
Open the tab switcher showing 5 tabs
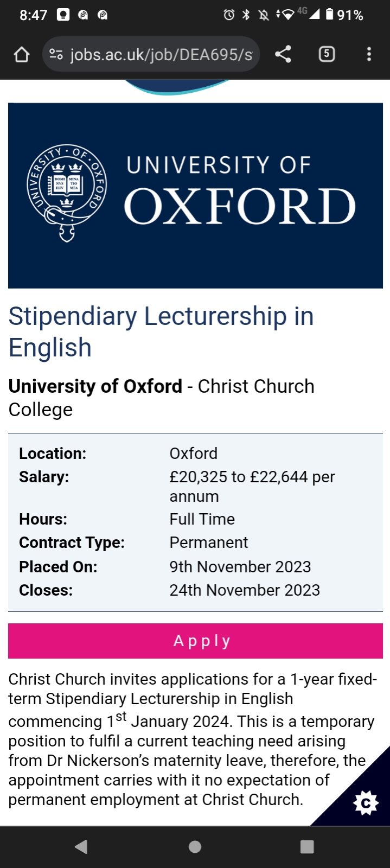point(327,54)
